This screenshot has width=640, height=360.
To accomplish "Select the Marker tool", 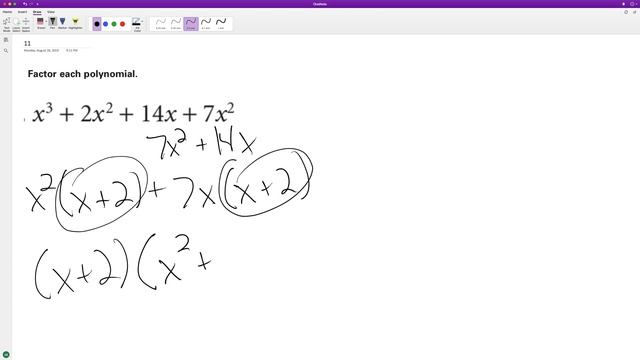I will click(62, 23).
